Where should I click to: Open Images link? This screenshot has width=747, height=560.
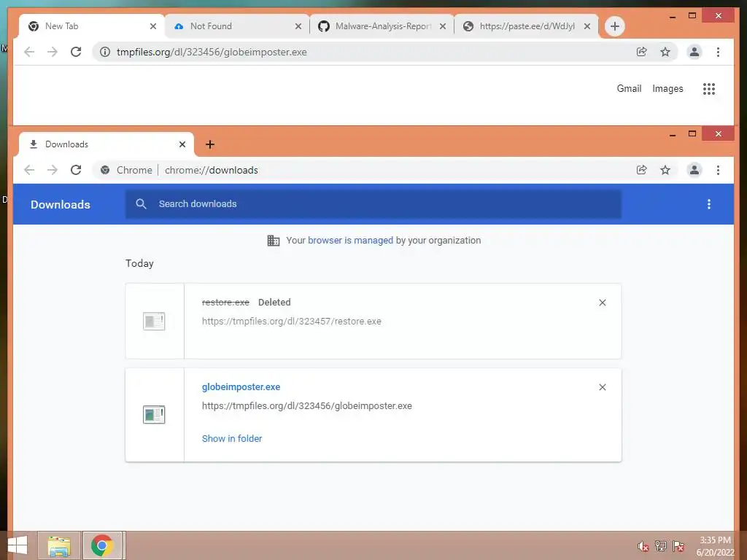pos(667,88)
